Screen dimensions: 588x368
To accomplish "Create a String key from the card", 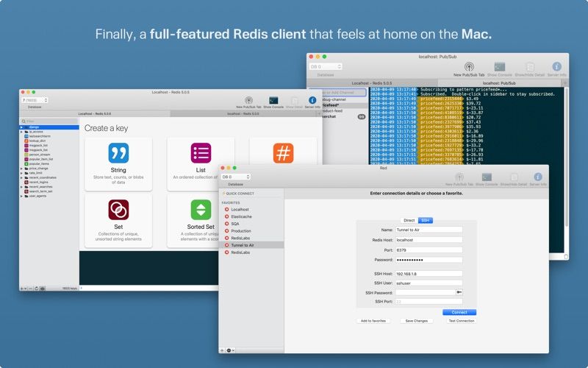I will tap(118, 164).
